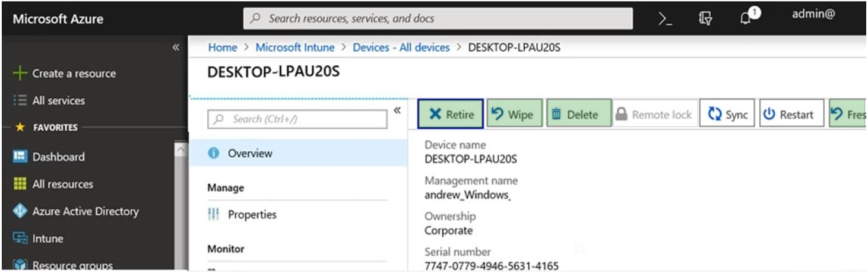Click the Retire button
Viewport: 868px width, 273px height.
[451, 113]
